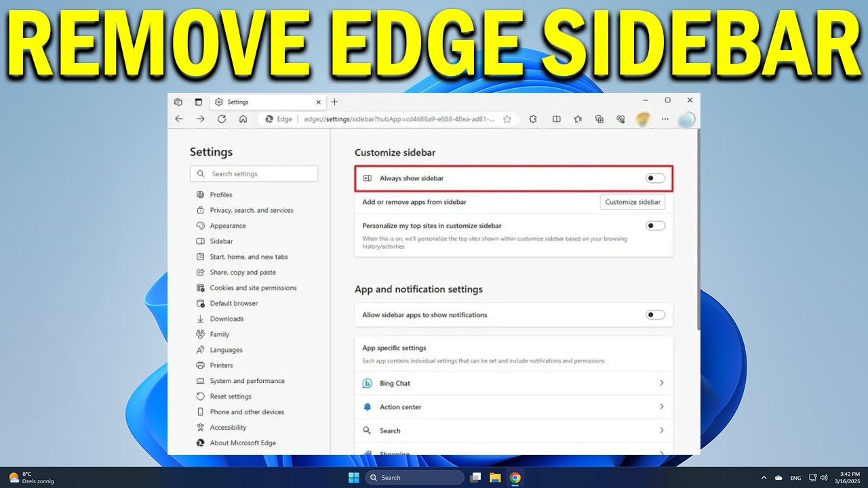Open Profiles settings

(220, 195)
